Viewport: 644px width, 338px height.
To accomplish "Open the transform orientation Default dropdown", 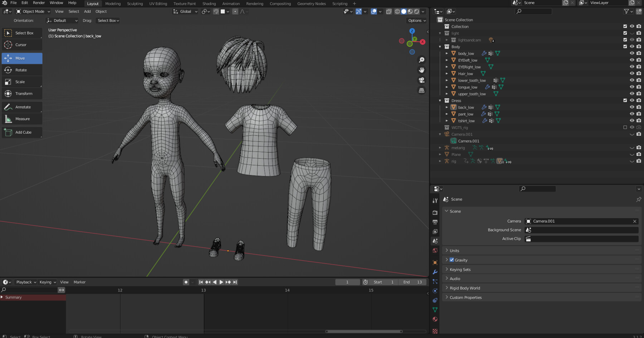I will 62,20.
